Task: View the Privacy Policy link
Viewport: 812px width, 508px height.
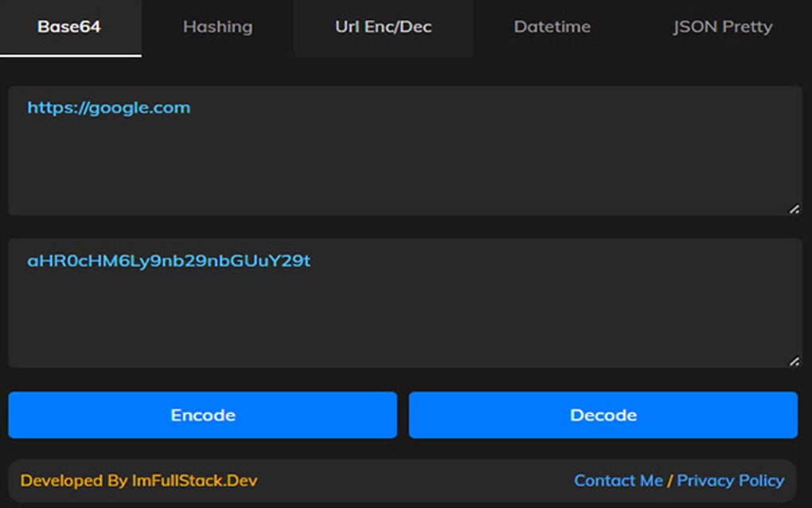Action: click(x=730, y=481)
